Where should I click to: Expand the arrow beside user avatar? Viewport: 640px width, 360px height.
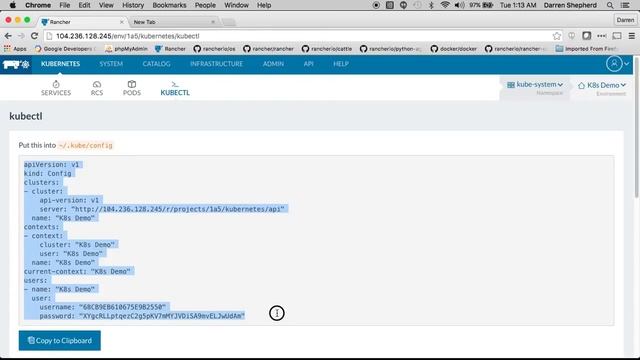tap(627, 64)
